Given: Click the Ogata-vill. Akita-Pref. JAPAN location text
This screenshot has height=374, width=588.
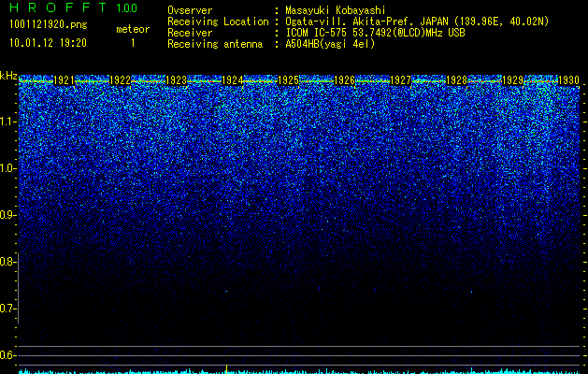Looking at the screenshot, I should [417, 22].
